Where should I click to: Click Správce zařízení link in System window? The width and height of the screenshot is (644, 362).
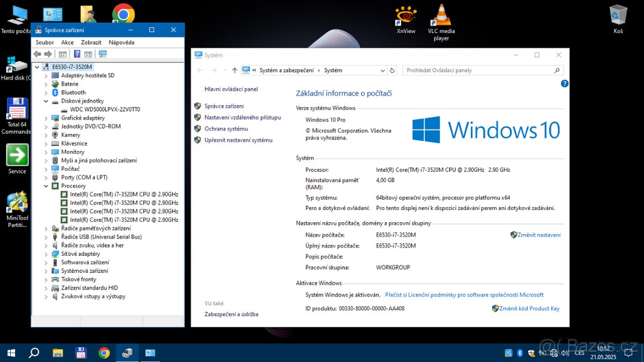[224, 106]
